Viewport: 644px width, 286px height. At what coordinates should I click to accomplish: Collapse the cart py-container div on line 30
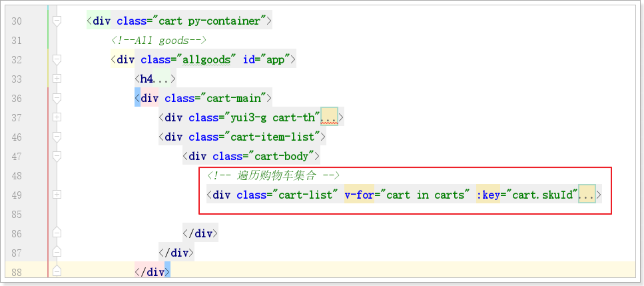(x=57, y=21)
